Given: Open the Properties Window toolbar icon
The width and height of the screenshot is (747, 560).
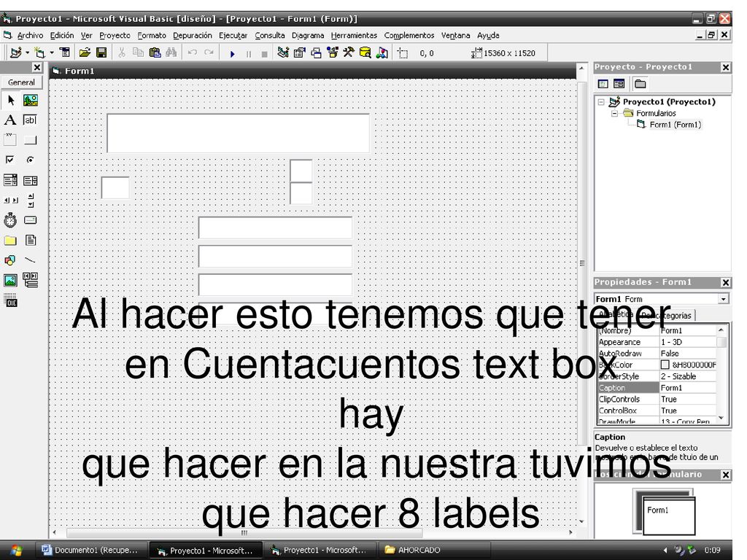Looking at the screenshot, I should (300, 52).
